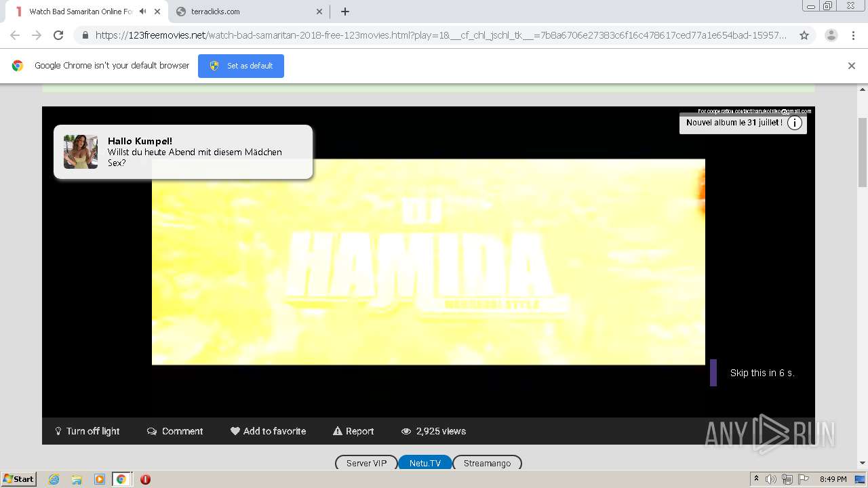Report this video
Screen dimensions: 868x488
[x=353, y=431]
